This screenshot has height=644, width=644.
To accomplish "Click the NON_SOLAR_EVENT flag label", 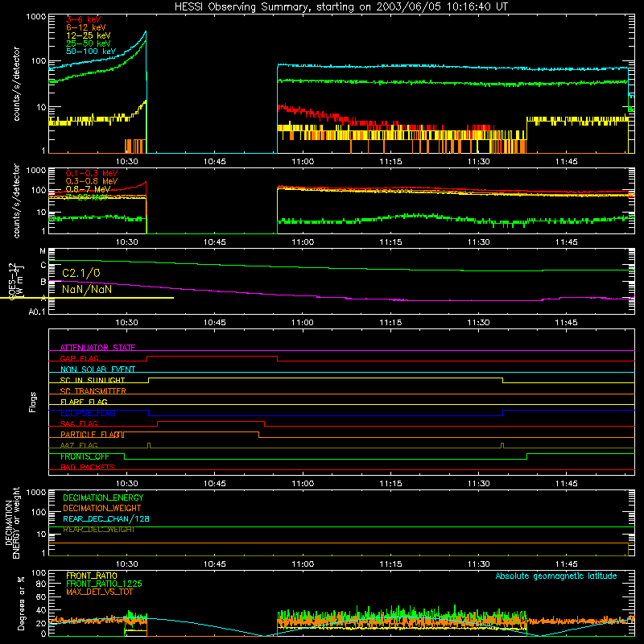I will 97,369.
